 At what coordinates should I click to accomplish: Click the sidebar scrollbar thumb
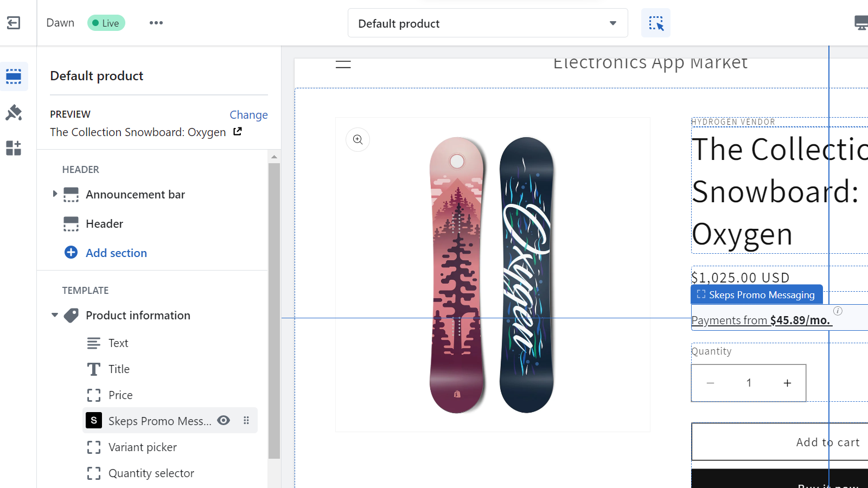pyautogui.click(x=274, y=311)
